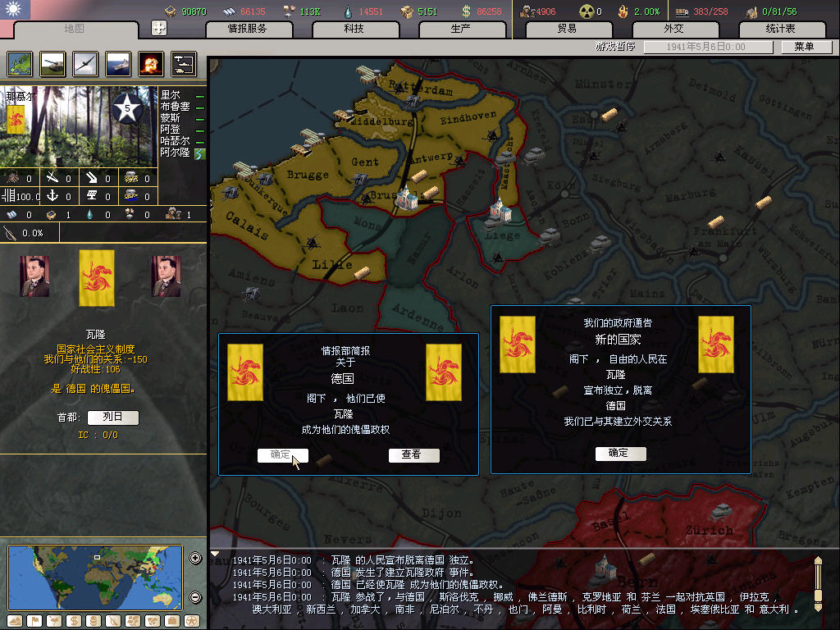Click the dissent flame icon showing 2.00%

(623, 11)
